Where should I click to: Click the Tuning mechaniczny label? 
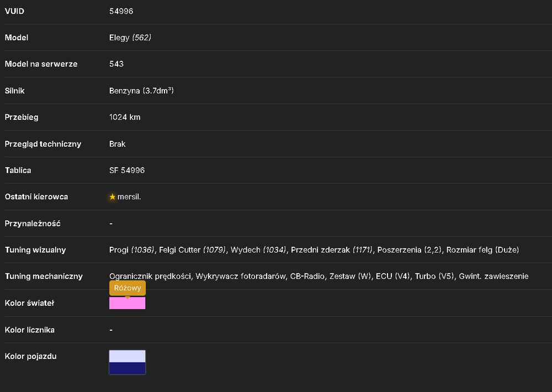[x=44, y=277]
